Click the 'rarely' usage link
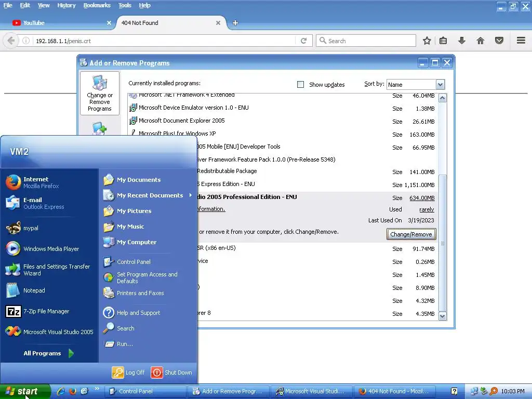This screenshot has height=399, width=532. (427, 209)
